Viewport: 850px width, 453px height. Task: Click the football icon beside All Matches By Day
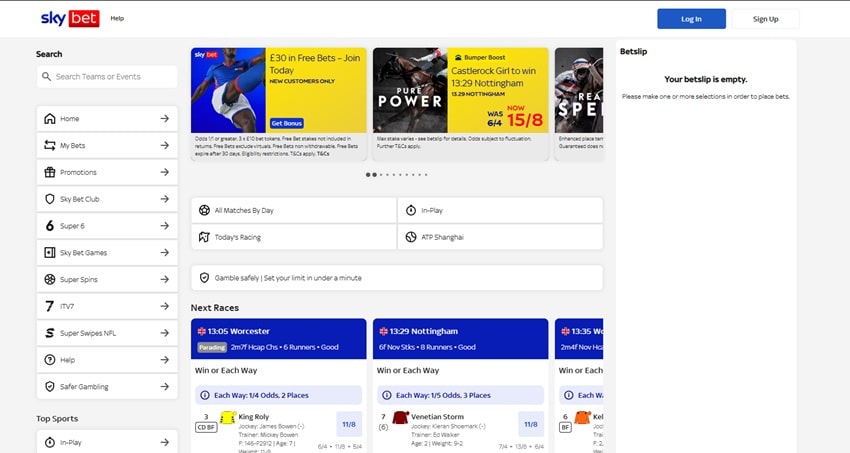click(204, 210)
